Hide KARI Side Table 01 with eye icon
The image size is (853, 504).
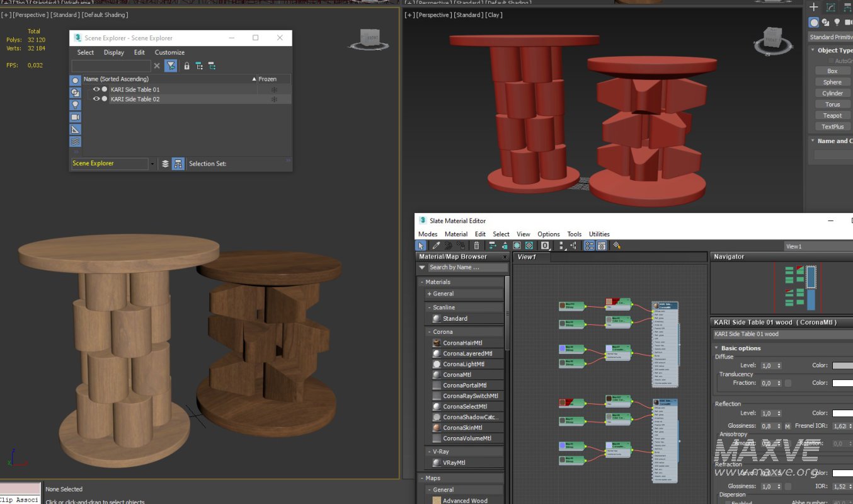(x=96, y=89)
